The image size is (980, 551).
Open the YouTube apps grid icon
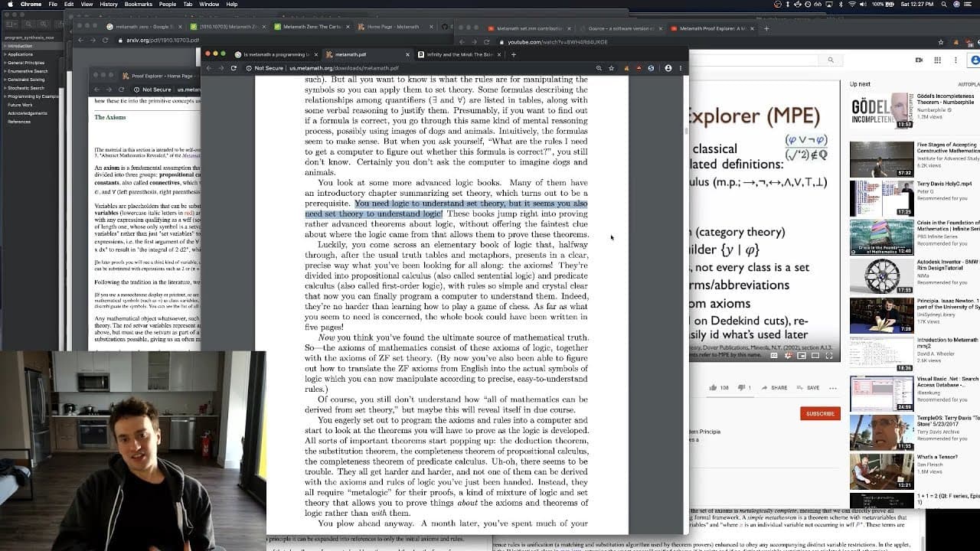(938, 60)
